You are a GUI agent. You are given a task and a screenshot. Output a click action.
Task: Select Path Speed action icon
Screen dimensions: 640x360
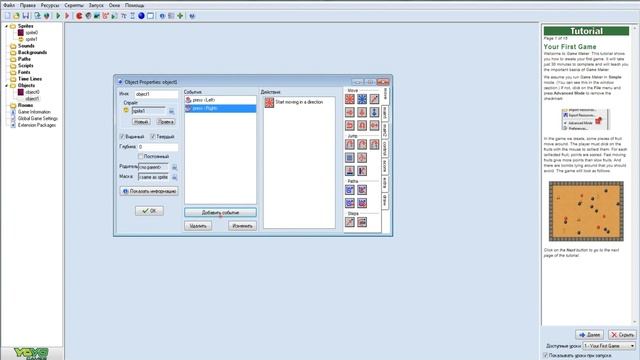click(x=362, y=203)
